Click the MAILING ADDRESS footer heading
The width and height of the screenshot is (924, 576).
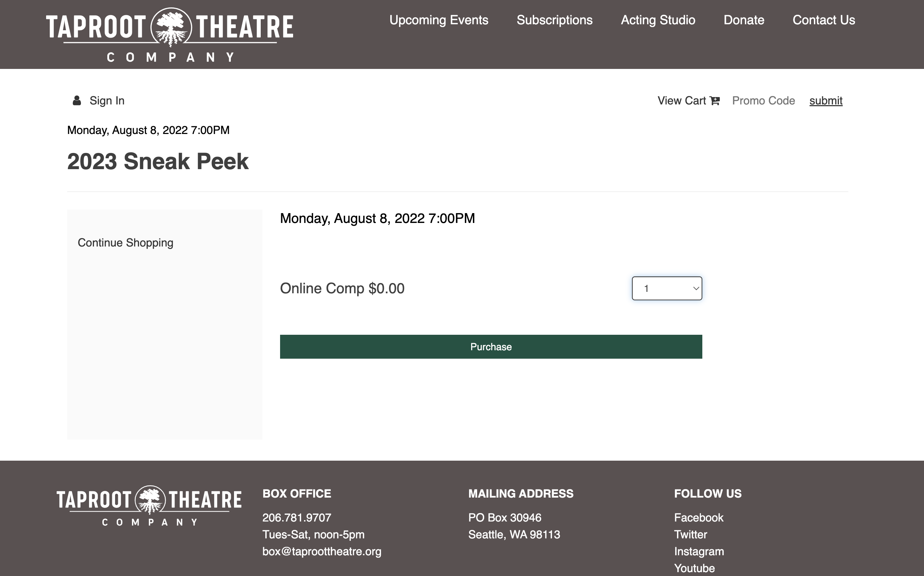(521, 493)
